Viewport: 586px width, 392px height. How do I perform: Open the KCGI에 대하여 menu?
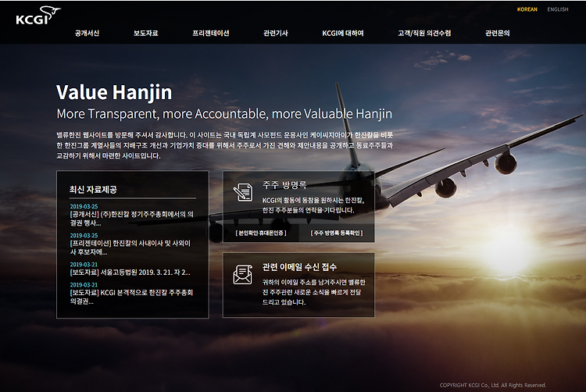343,34
